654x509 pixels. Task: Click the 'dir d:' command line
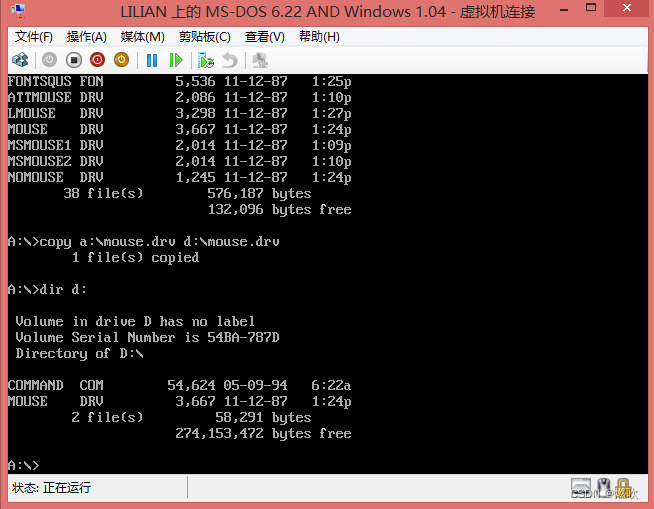[x=48, y=289]
